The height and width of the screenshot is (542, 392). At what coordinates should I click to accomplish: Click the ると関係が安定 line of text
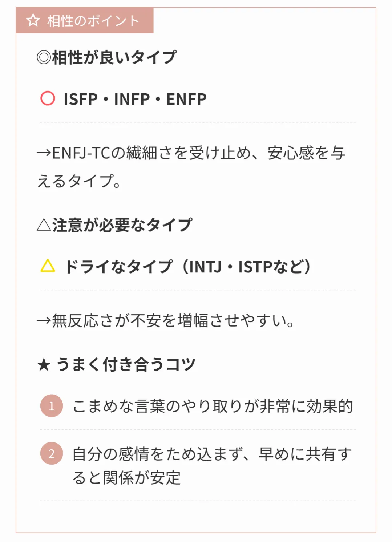126,478
